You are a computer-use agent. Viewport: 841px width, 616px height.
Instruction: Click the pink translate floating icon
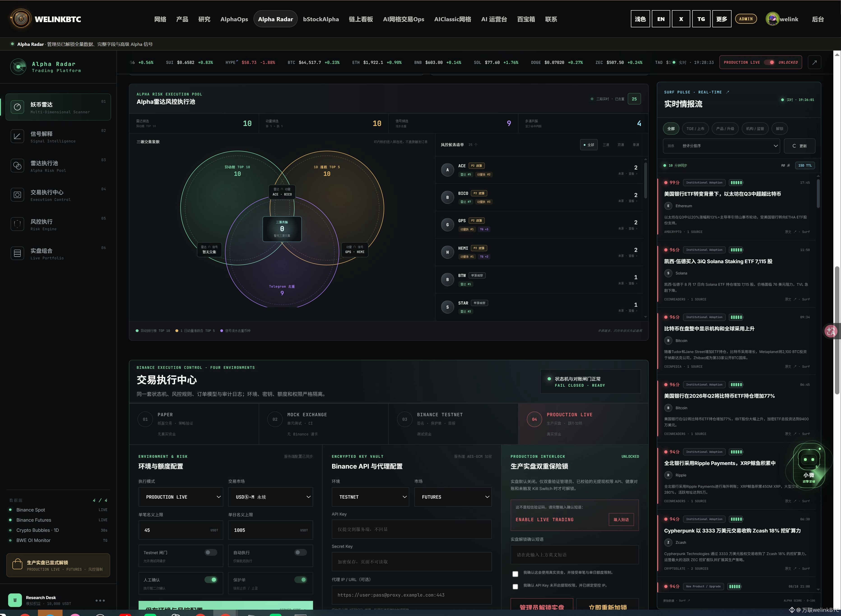[831, 331]
